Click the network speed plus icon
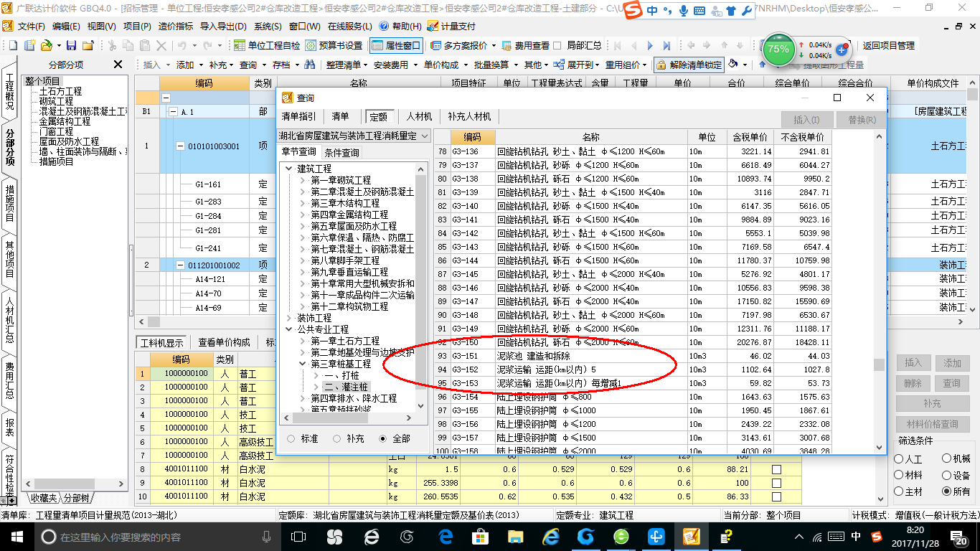This screenshot has width=980, height=551. (x=842, y=51)
